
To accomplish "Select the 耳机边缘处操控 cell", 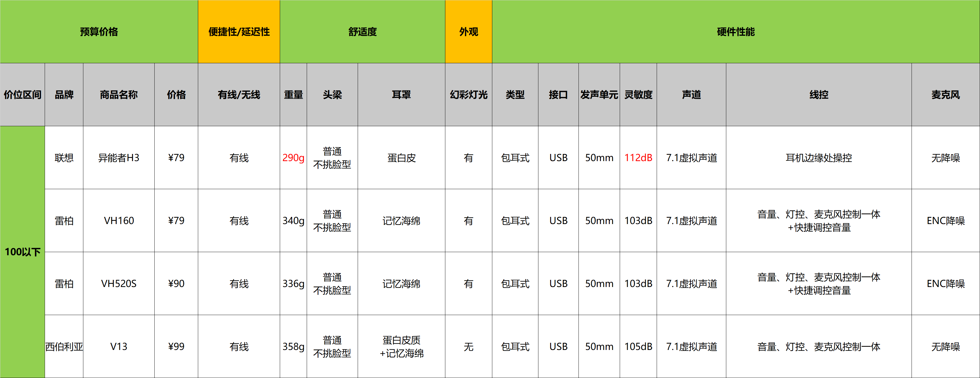I will tap(818, 157).
